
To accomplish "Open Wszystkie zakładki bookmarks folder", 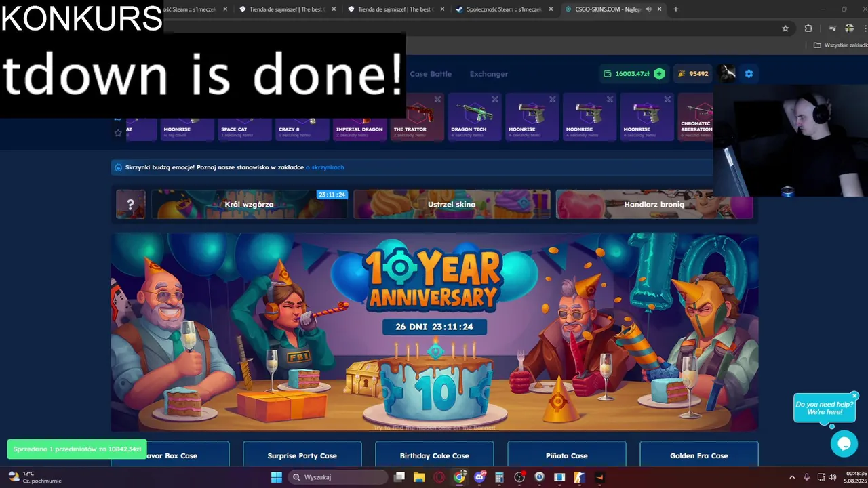I will tap(840, 45).
